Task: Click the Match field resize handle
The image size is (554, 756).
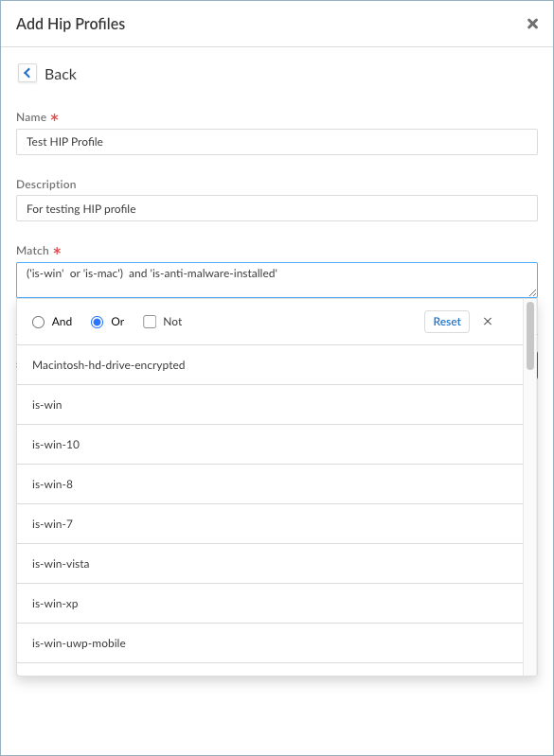Action: click(533, 292)
